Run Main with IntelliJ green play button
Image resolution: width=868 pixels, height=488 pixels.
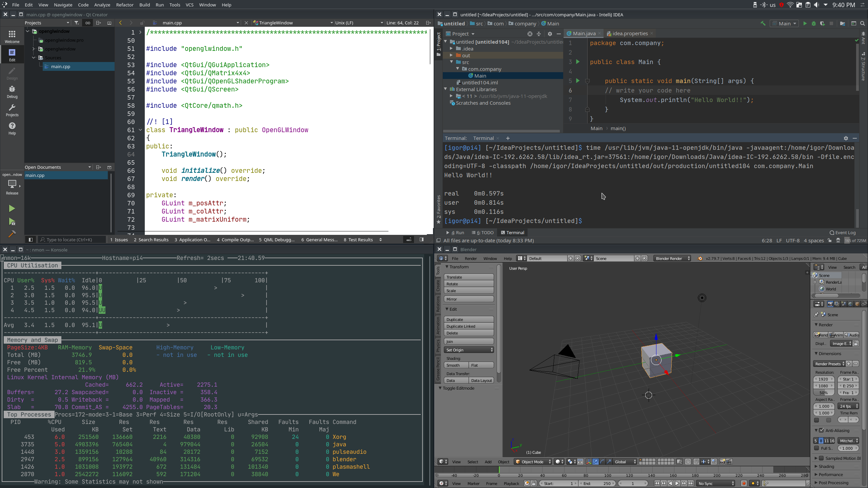(x=805, y=23)
